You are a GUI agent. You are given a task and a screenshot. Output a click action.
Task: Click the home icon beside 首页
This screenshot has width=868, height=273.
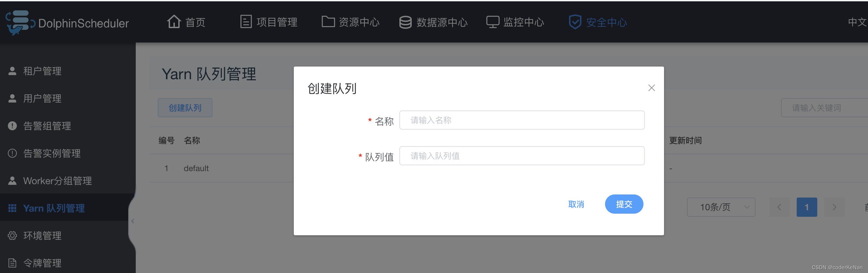(x=174, y=22)
